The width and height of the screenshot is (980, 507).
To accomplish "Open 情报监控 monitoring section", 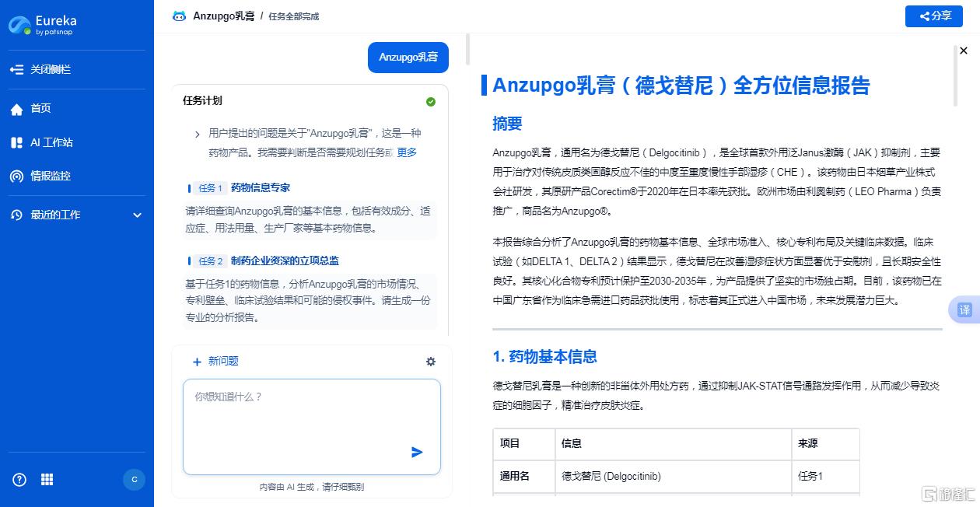I will tap(40, 176).
